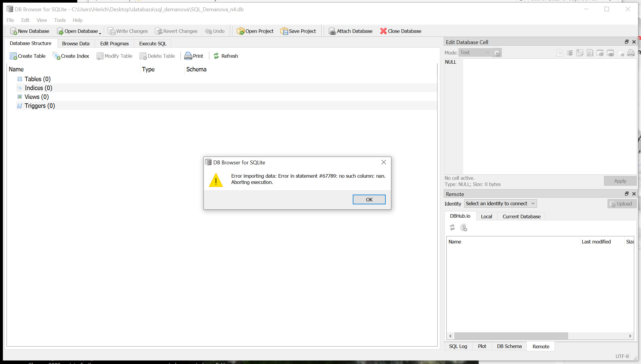Open the File menu

[x=10, y=20]
